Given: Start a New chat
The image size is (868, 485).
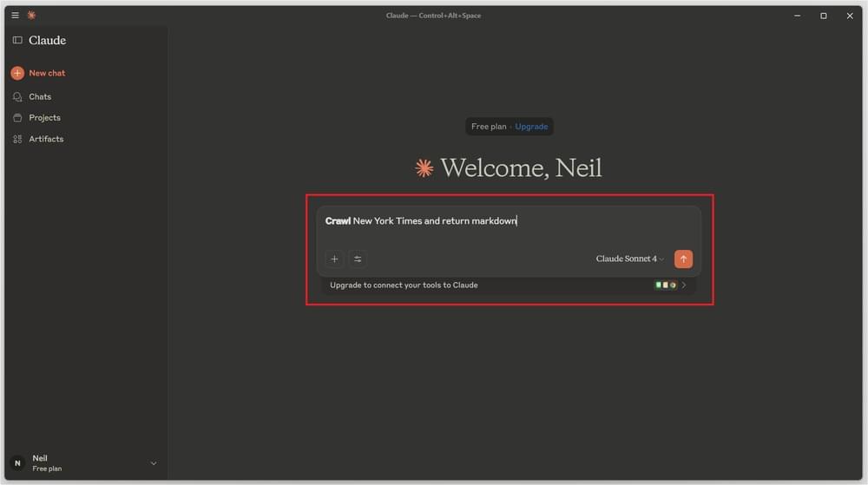Looking at the screenshot, I should tap(47, 73).
